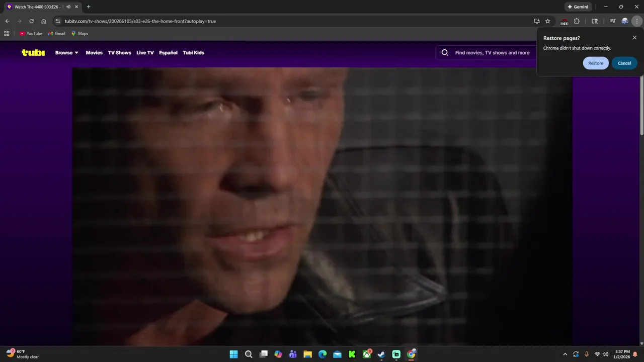Open Gmail bookmark
The height and width of the screenshot is (362, 644).
pyautogui.click(x=57, y=34)
